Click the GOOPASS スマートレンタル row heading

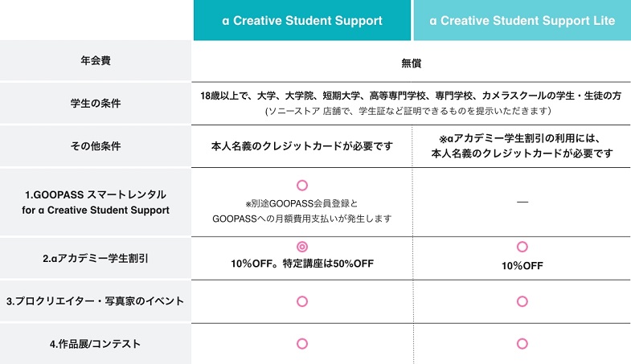click(x=96, y=202)
